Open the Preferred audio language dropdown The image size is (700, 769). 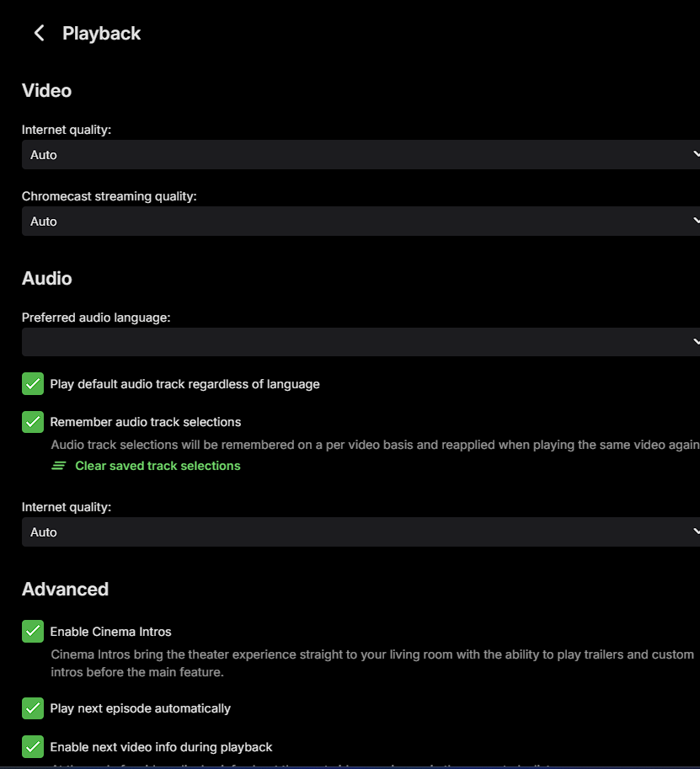[361, 342]
